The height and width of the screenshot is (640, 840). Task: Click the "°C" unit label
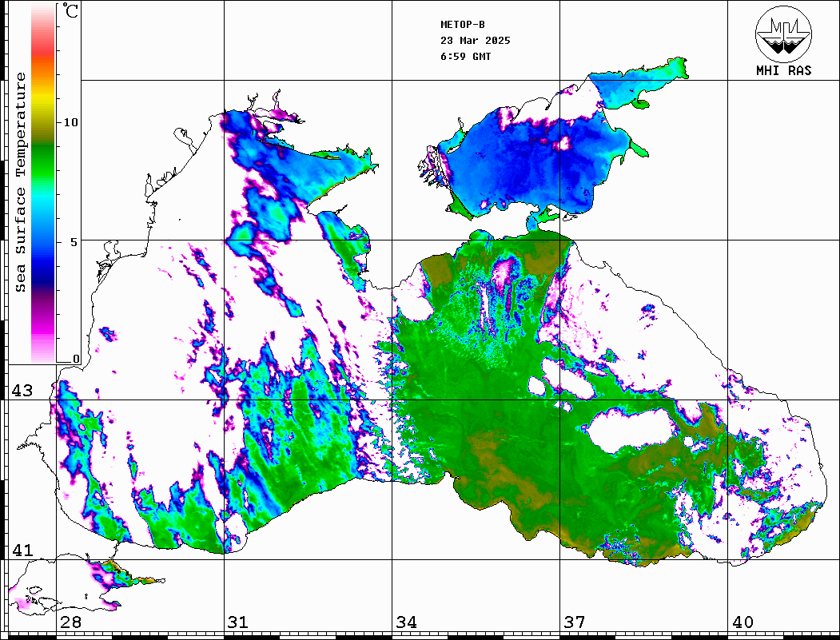click(x=70, y=10)
